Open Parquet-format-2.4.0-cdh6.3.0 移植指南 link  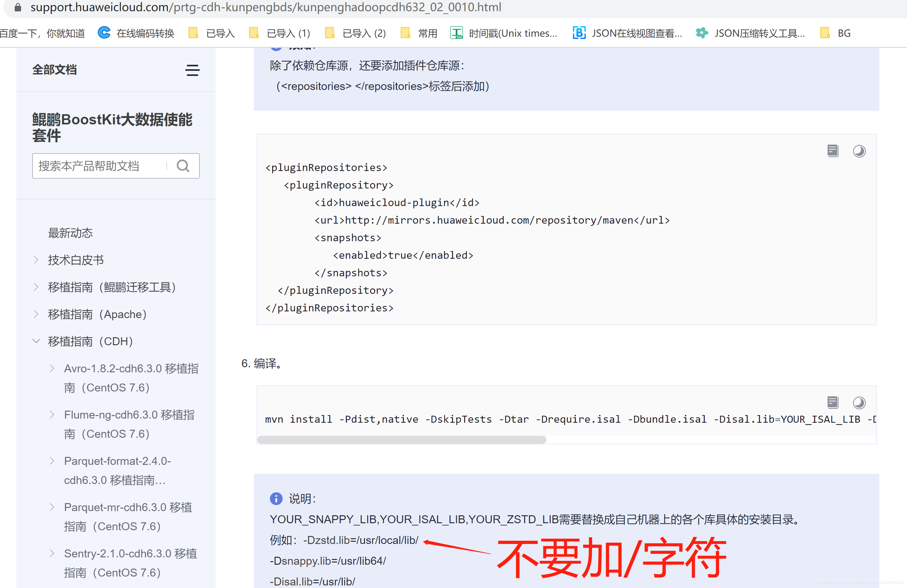117,471
